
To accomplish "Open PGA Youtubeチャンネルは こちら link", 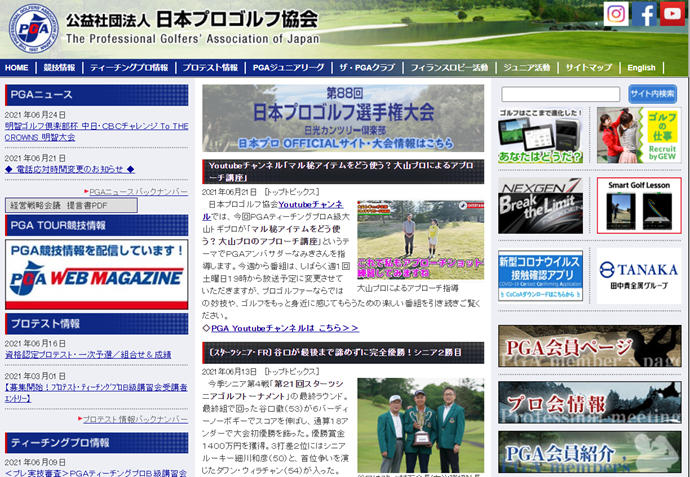I will (x=285, y=328).
